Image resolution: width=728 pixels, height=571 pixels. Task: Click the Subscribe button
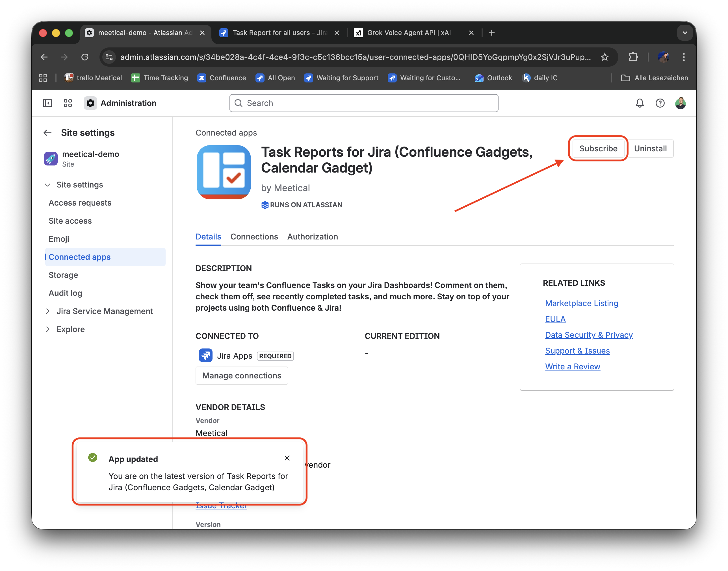[x=598, y=149]
